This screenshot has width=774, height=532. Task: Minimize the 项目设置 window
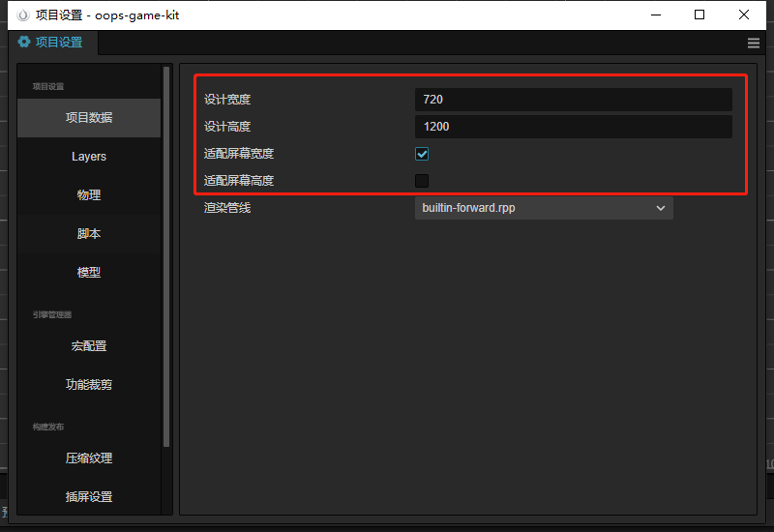click(x=656, y=15)
